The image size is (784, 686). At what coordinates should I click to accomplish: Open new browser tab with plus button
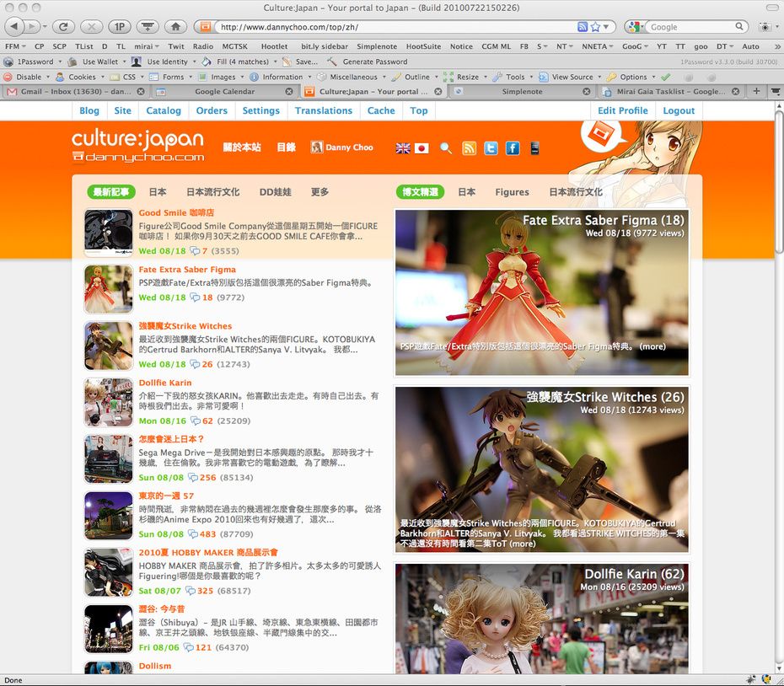click(756, 91)
